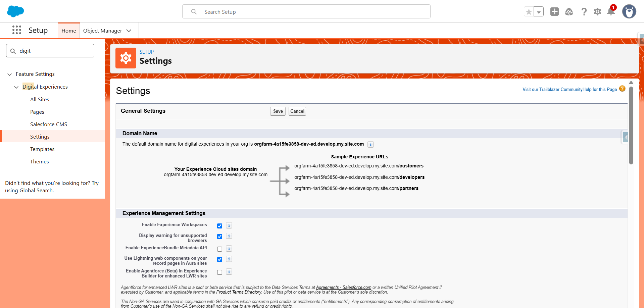This screenshot has height=308, width=644.
Task: Open the Trailhead guidance icon
Action: (569, 12)
